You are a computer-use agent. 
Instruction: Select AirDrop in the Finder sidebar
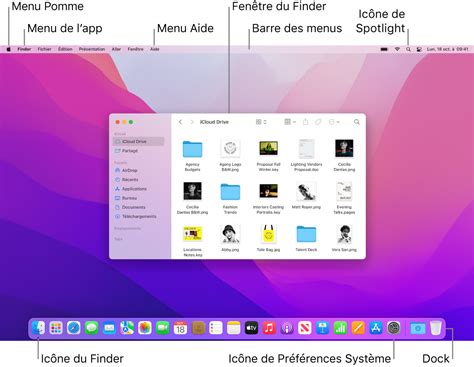[x=138, y=170]
